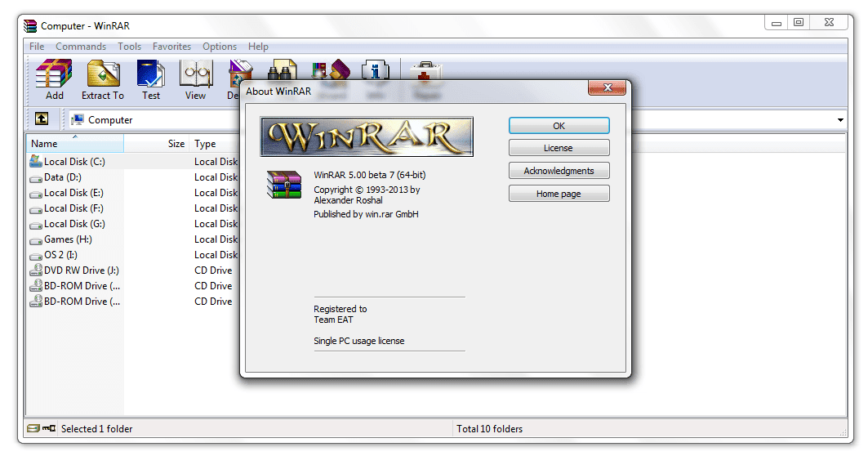Open the address bar dropdown arrow

(840, 119)
